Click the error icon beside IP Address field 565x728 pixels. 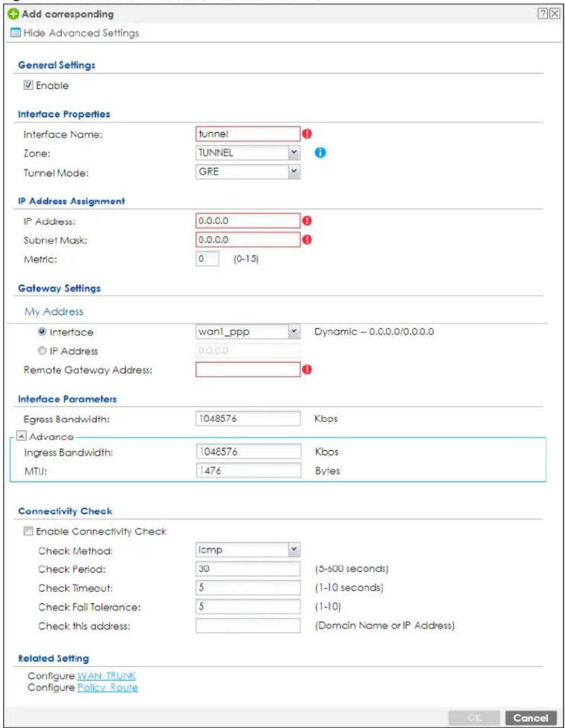pos(306,221)
